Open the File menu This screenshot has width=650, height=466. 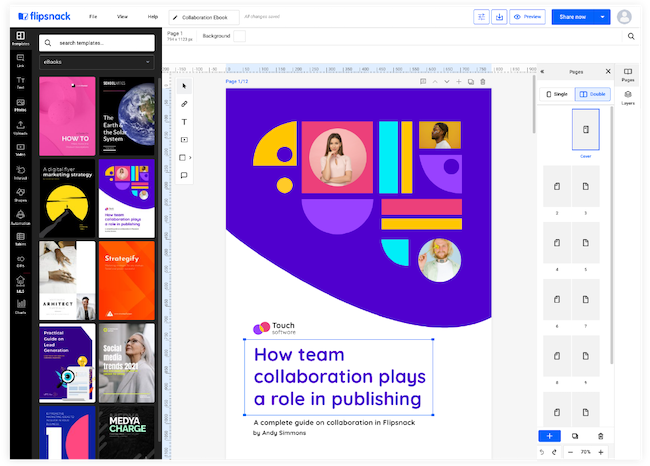93,17
